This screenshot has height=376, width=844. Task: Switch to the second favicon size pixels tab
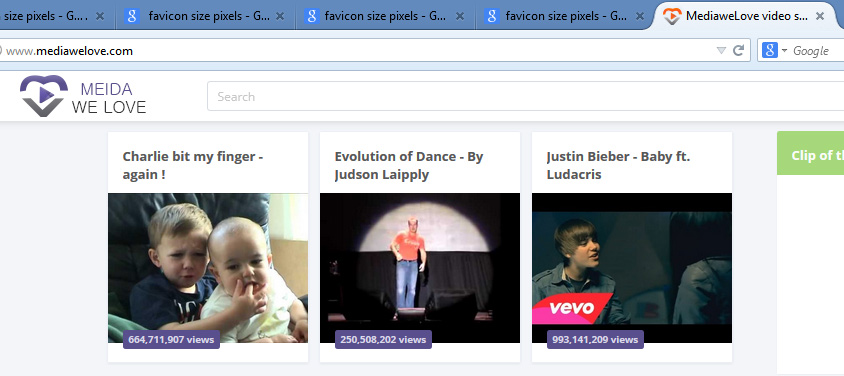coord(205,16)
